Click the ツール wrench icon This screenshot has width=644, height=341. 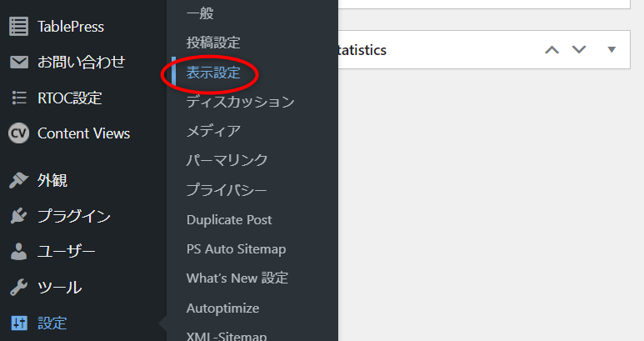point(19,287)
